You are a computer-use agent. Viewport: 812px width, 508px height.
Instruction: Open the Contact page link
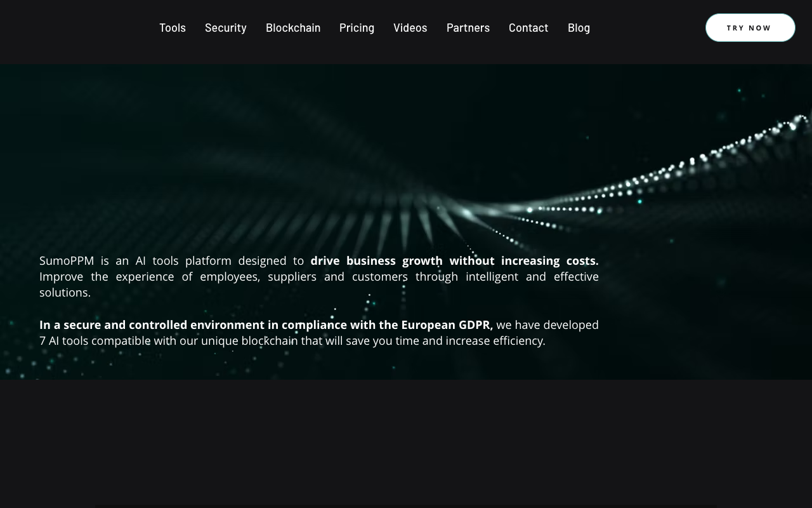[x=528, y=27]
